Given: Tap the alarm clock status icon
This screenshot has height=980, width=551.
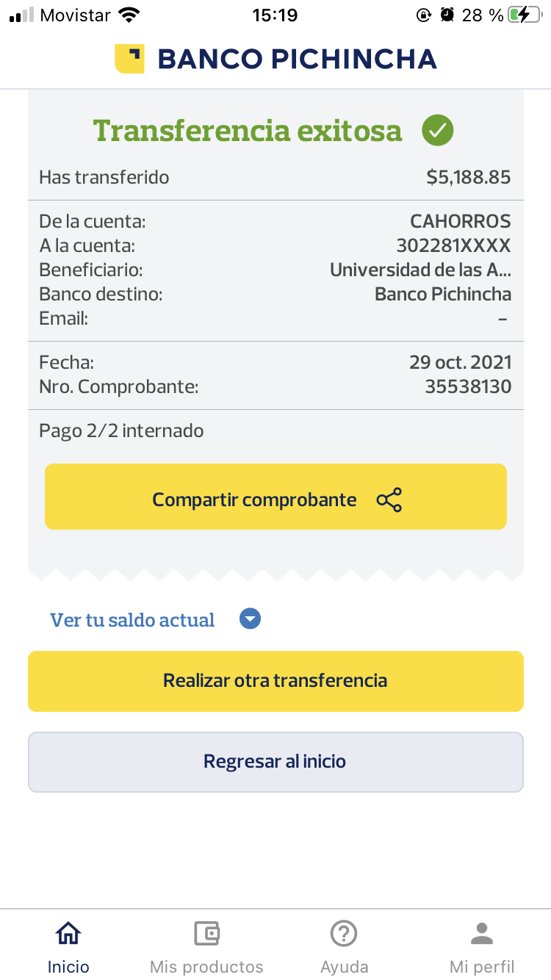Looking at the screenshot, I should (447, 15).
